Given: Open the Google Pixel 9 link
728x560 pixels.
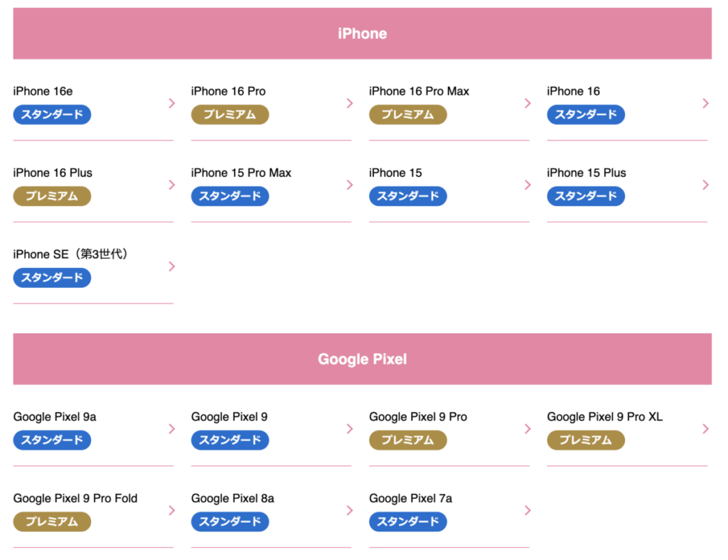Looking at the screenshot, I should point(229,416).
